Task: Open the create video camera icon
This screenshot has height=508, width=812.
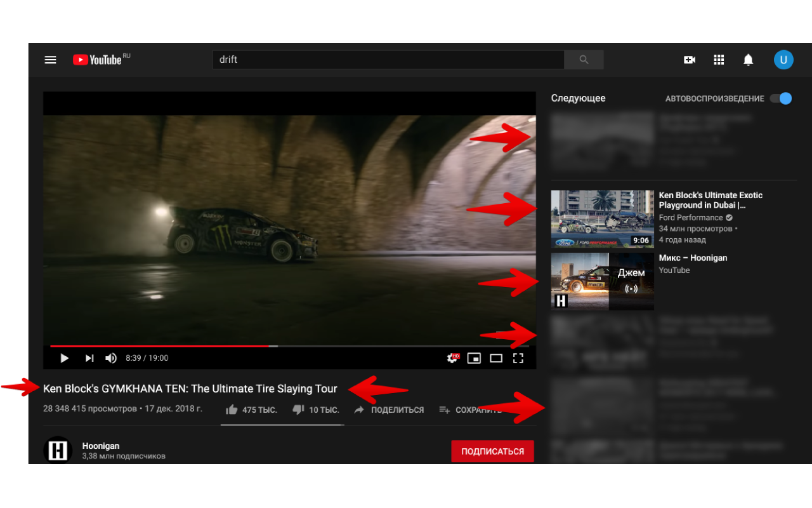Action: click(x=690, y=60)
